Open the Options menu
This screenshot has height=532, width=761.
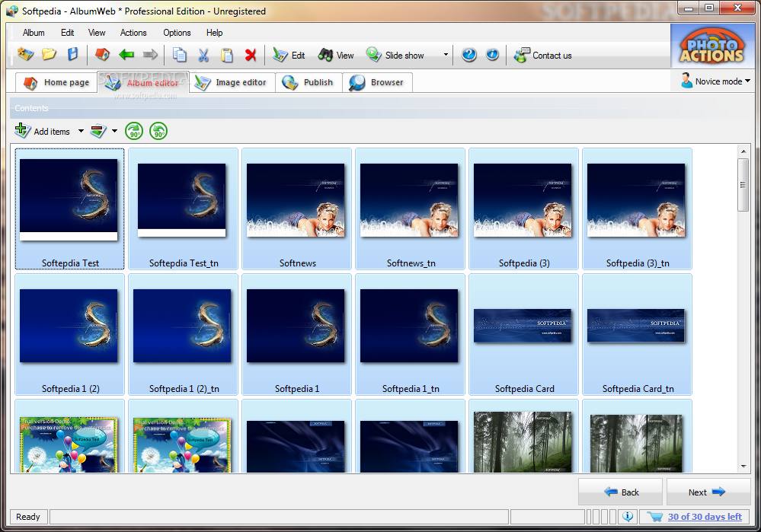pyautogui.click(x=177, y=33)
